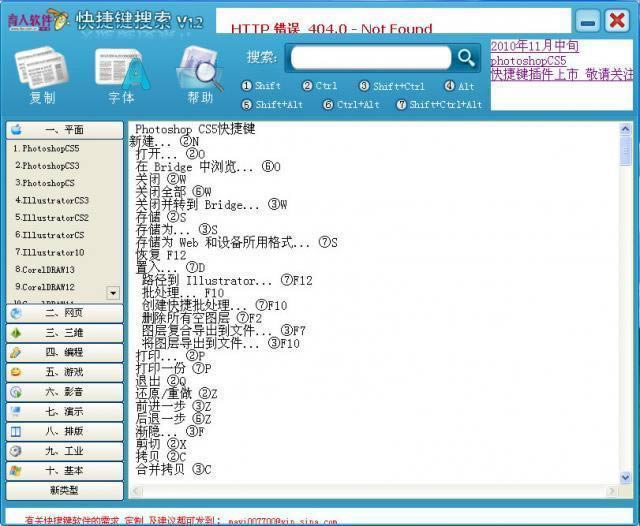640x526 pixels.
Task: Expand the 四、编程 category
Action: 64,352
